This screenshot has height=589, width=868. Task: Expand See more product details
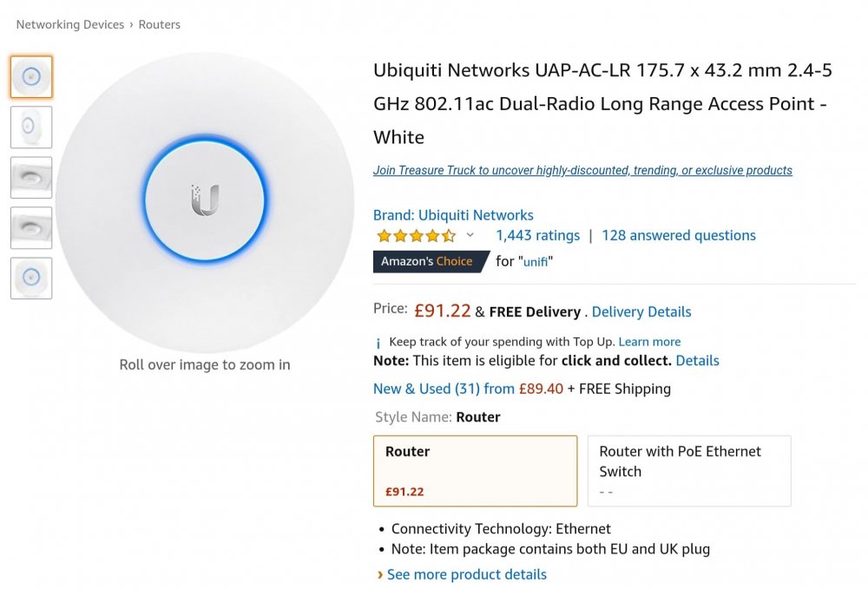point(467,574)
